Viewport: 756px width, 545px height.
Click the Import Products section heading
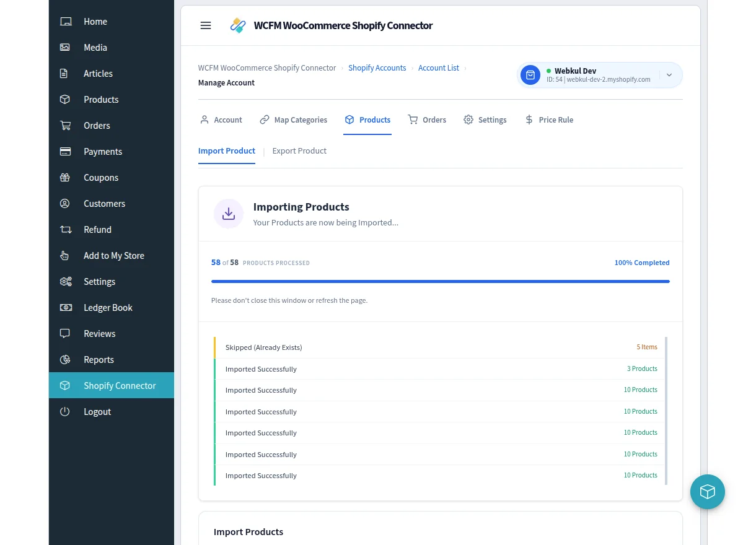point(248,532)
